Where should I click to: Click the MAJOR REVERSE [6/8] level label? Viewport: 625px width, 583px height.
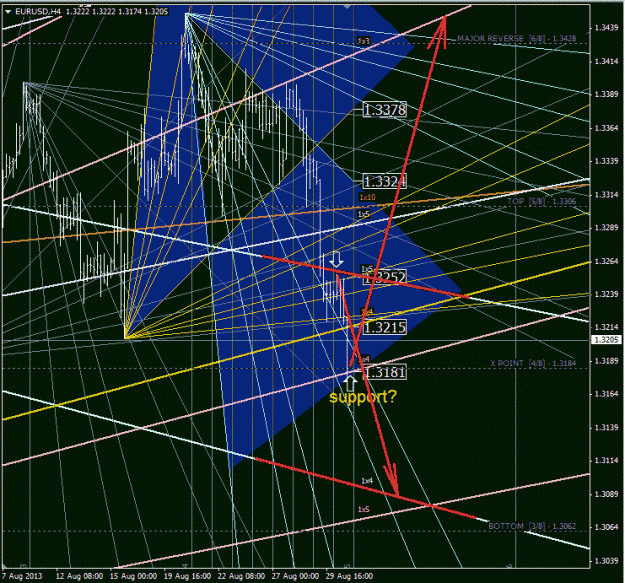tap(517, 39)
